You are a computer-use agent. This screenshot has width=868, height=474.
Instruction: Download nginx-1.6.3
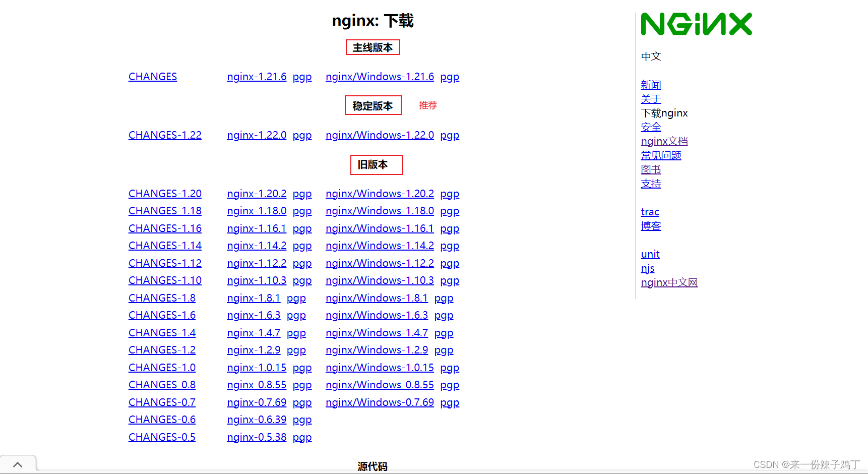[x=254, y=315]
